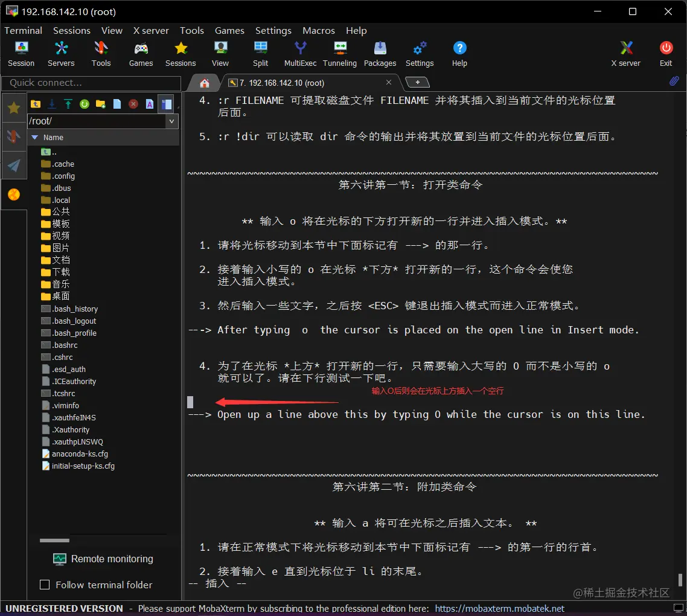Open the Macros menu
Image resolution: width=687 pixels, height=616 pixels.
coord(319,30)
